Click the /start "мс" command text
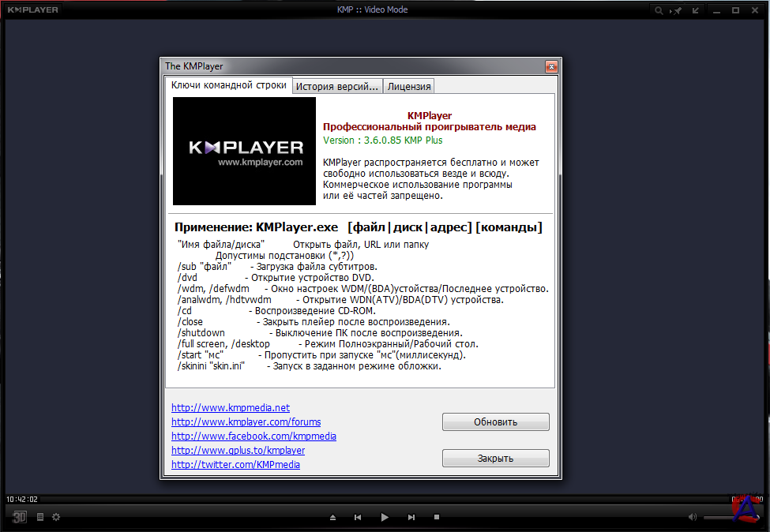Screen dimensions: 770x532 (201, 355)
